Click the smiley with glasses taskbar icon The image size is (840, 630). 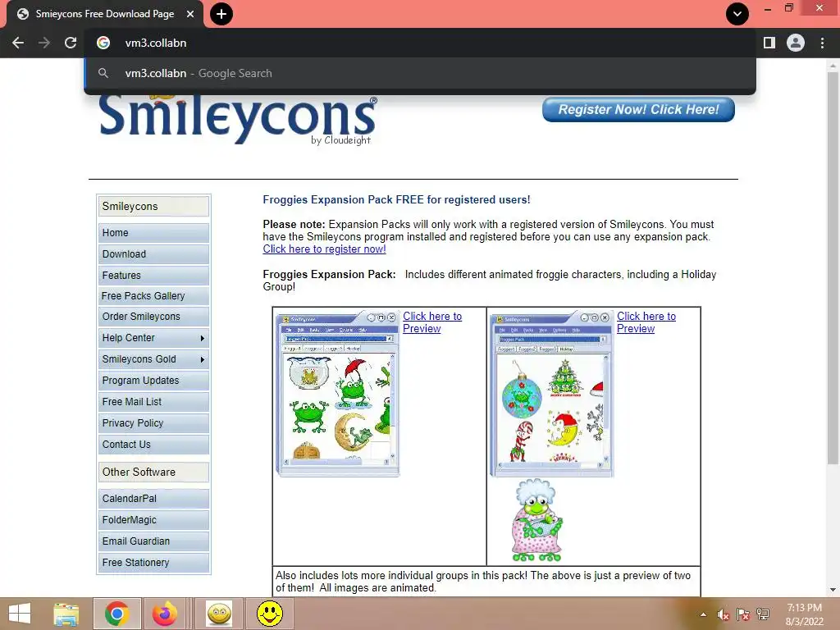[220, 614]
